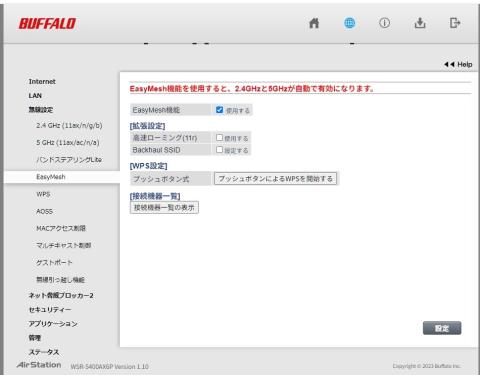Click the red EasyMesh notice text
Screen dimensions: 480x375
tap(252, 89)
